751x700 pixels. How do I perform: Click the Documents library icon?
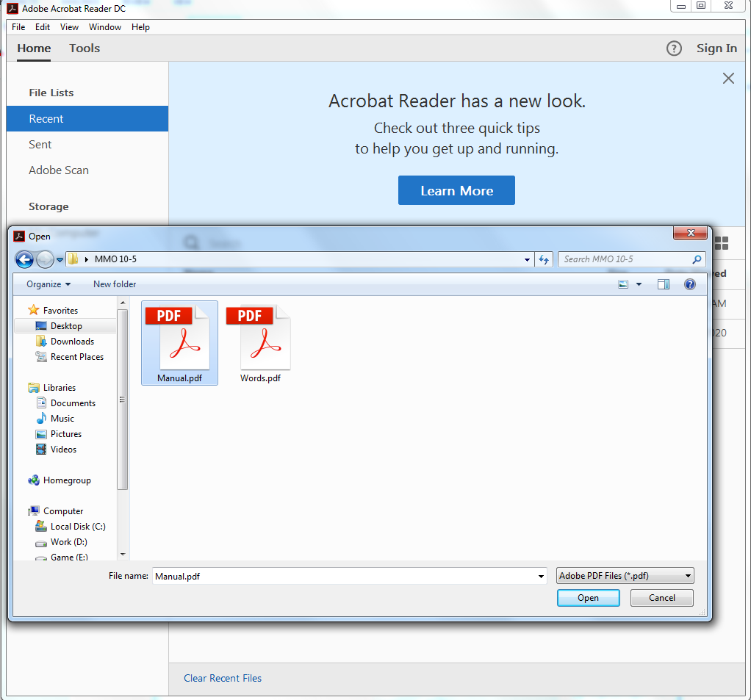click(41, 403)
